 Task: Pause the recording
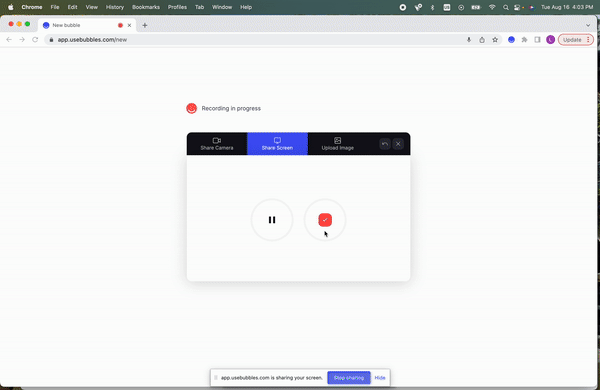point(272,220)
